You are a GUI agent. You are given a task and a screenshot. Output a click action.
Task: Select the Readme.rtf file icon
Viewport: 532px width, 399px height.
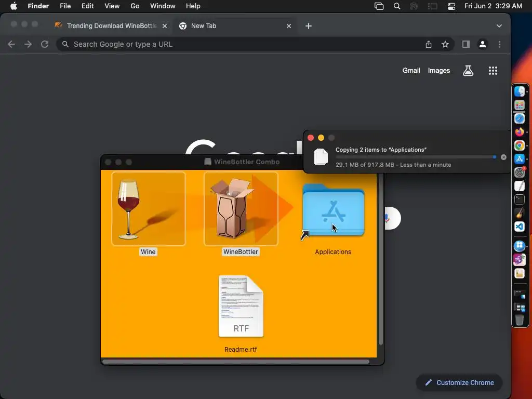click(241, 307)
